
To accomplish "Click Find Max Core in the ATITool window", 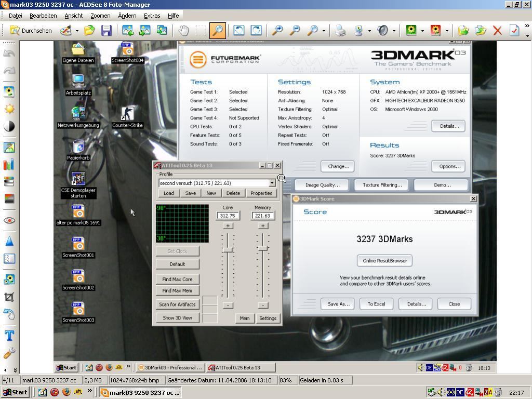I will coord(178,279).
